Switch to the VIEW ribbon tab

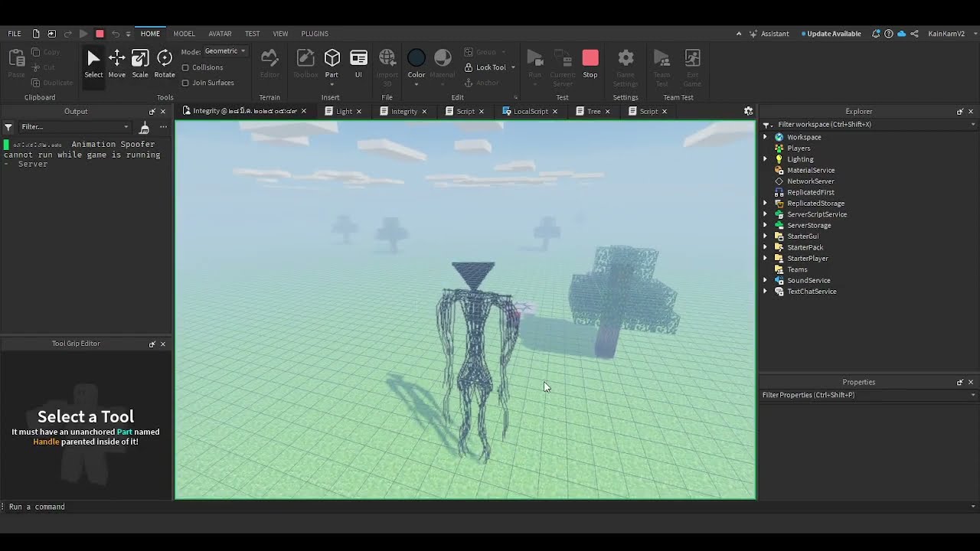280,34
